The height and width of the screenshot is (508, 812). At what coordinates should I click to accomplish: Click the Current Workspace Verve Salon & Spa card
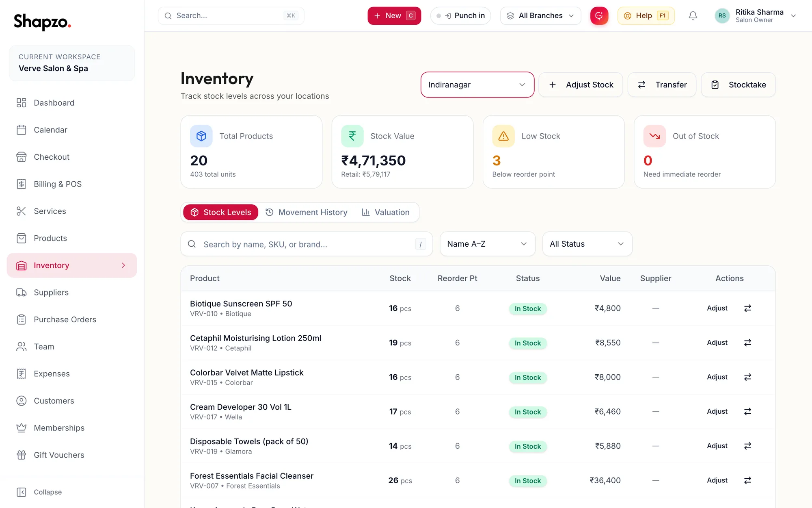pos(72,63)
